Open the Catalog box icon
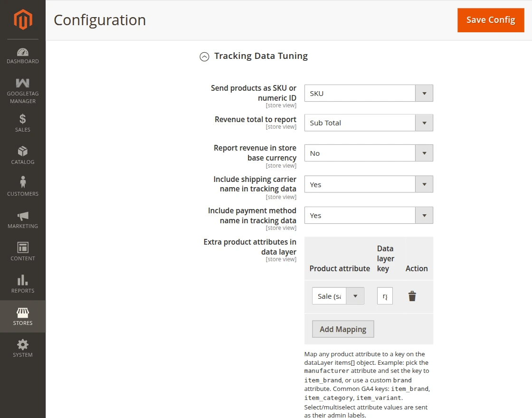Image resolution: width=532 pixels, height=418 pixels. pyautogui.click(x=23, y=151)
